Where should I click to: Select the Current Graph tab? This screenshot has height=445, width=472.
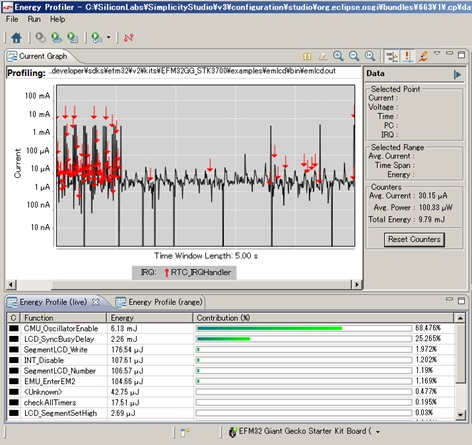coord(43,56)
